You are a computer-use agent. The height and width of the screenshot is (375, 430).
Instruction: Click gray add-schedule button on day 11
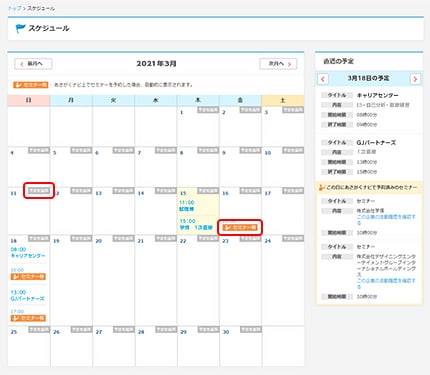click(x=39, y=191)
